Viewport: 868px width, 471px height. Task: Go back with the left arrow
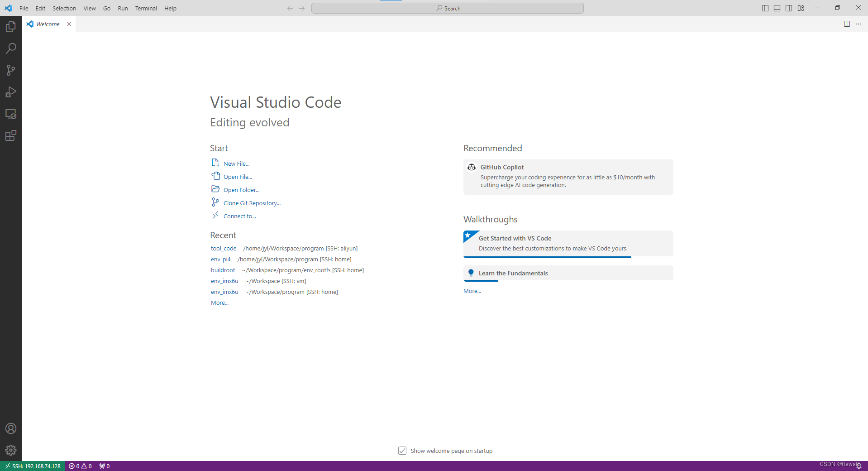[x=290, y=8]
